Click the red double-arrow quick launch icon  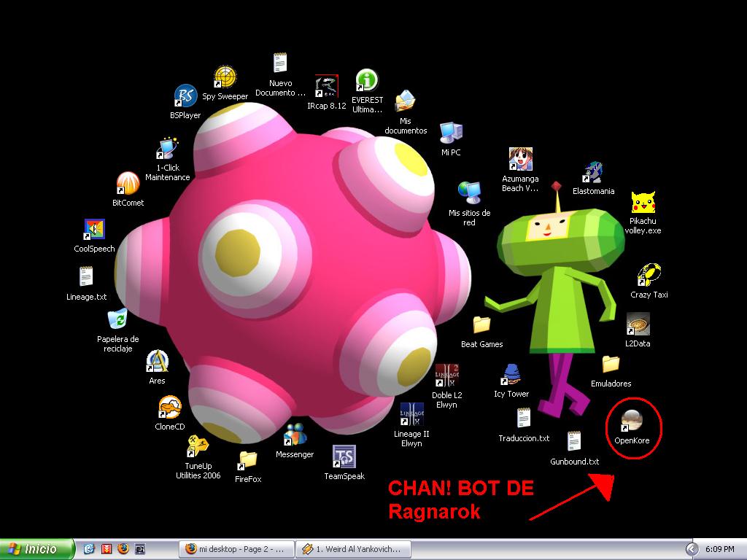tap(107, 549)
